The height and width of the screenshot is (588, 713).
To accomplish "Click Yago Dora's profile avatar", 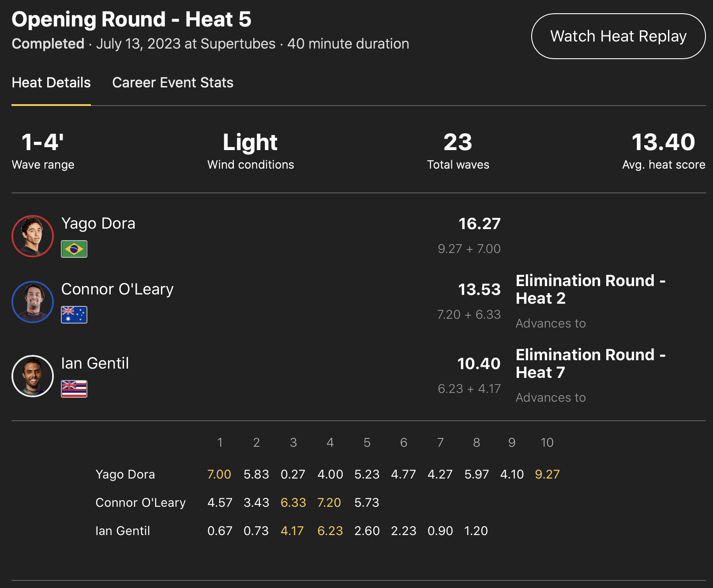I will pyautogui.click(x=33, y=236).
